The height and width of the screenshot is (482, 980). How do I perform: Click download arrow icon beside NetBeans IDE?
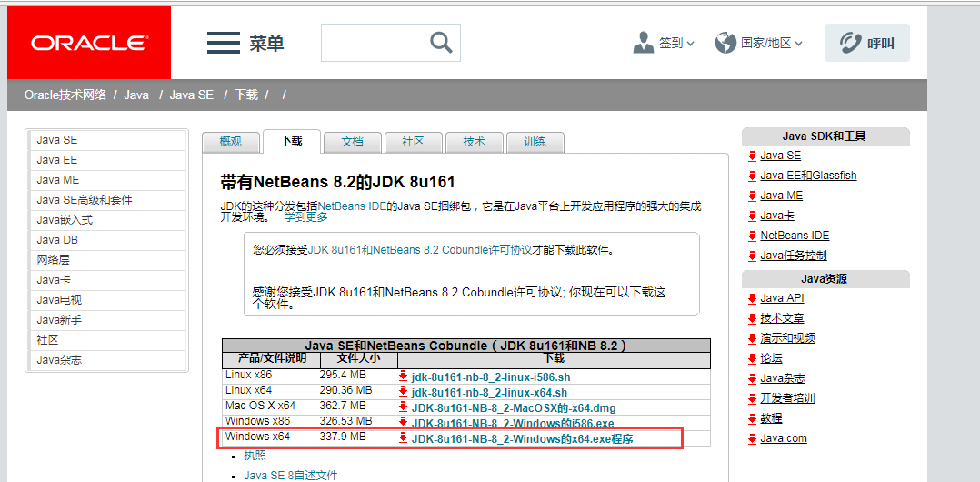752,236
